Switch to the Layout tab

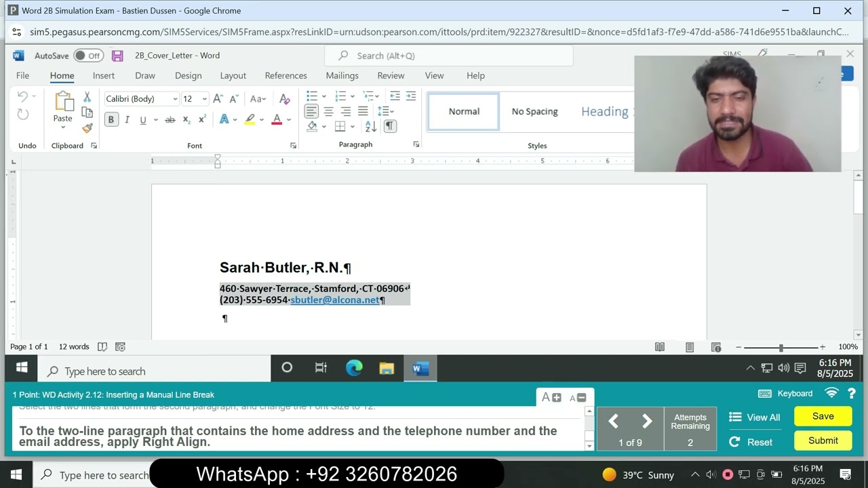233,75
